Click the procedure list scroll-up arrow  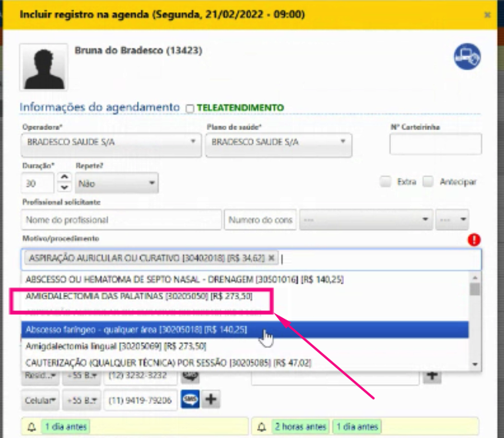click(475, 277)
